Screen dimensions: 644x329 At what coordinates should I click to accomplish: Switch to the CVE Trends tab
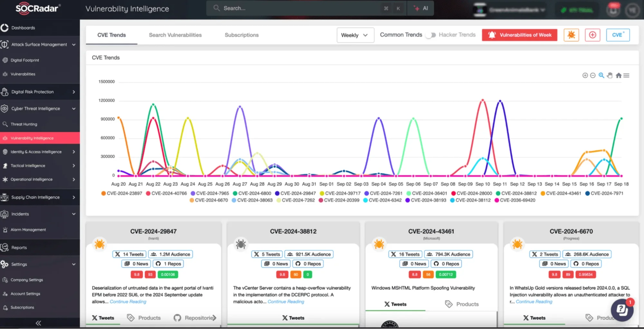[x=111, y=35]
